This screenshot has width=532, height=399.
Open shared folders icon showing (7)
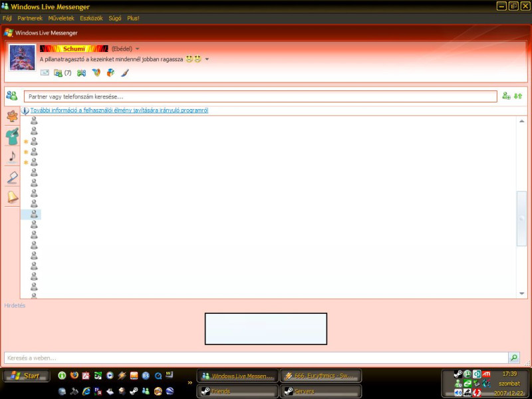pos(63,72)
